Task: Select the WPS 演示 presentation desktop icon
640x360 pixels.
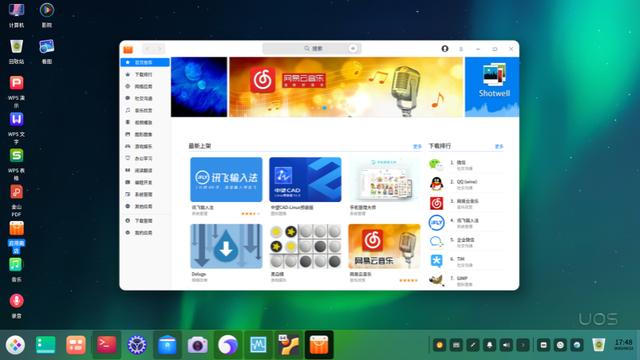Action: click(x=16, y=91)
